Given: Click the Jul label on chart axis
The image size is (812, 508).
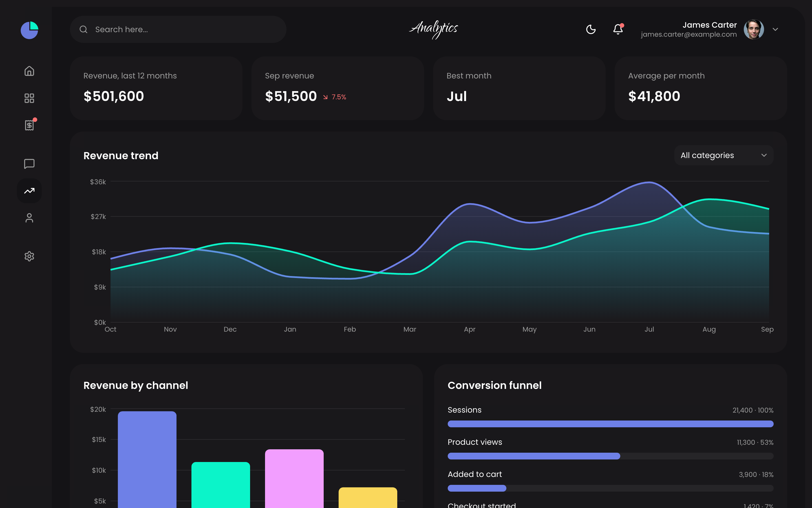Looking at the screenshot, I should tap(649, 329).
